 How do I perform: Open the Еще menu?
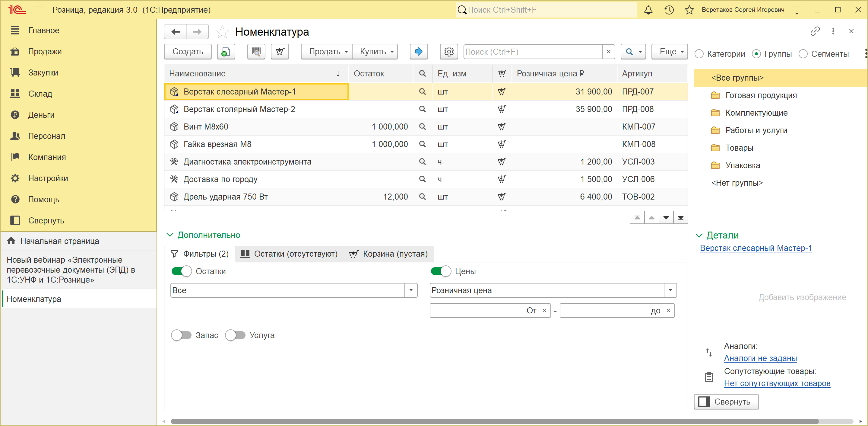click(670, 52)
